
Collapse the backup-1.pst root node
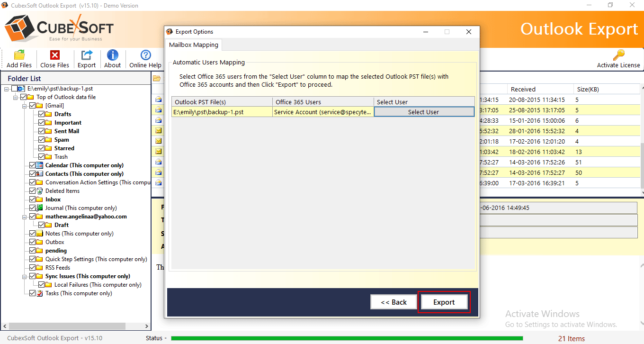click(7, 89)
